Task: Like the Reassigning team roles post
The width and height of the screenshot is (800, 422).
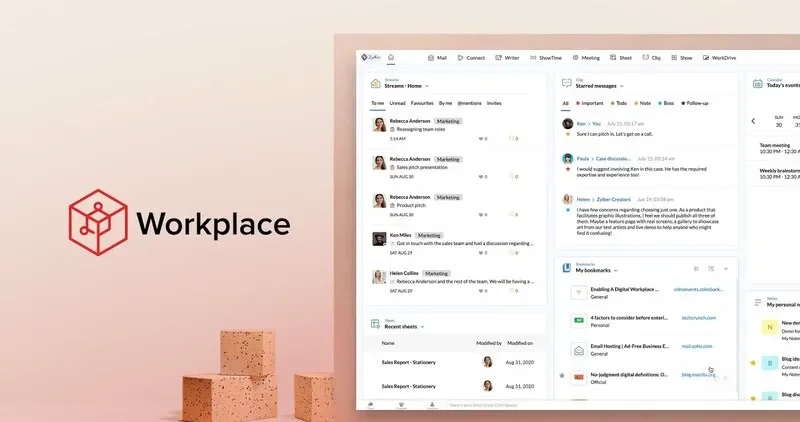Action: 482,138
